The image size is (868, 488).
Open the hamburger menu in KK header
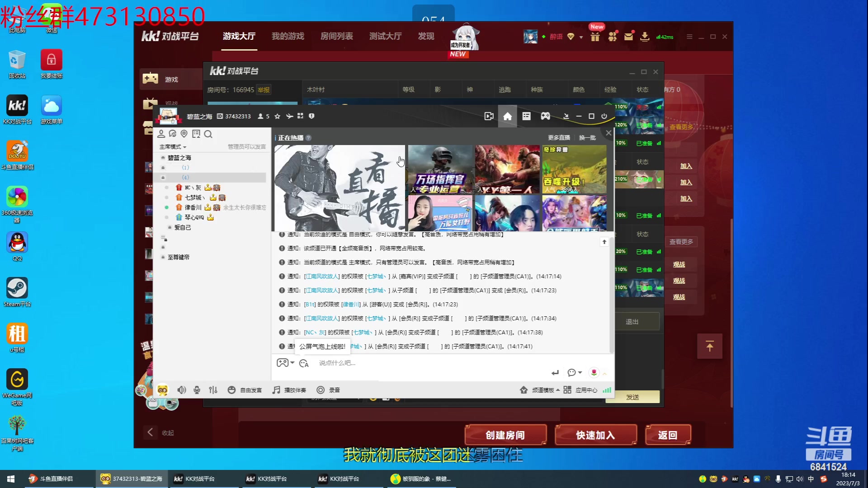click(689, 37)
